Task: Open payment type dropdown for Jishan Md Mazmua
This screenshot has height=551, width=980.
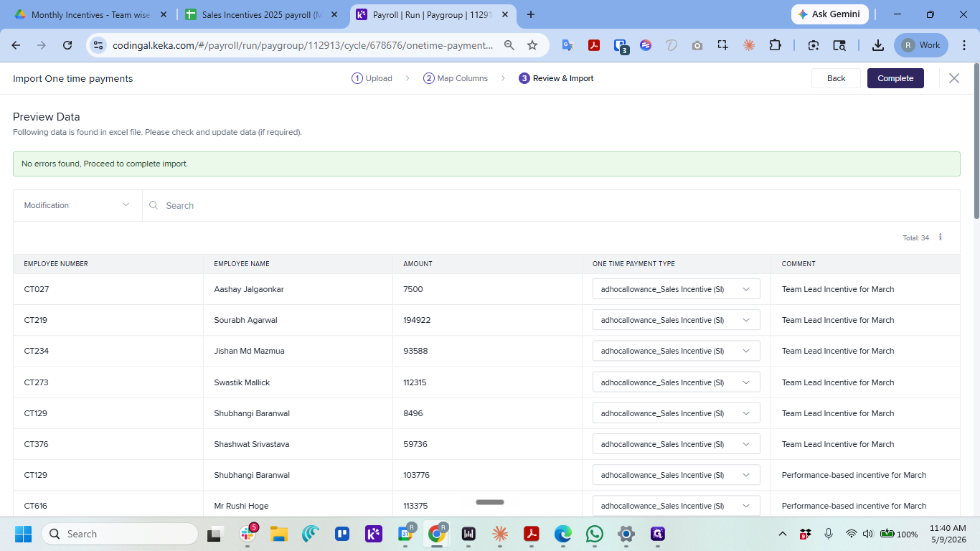Action: 676,351
